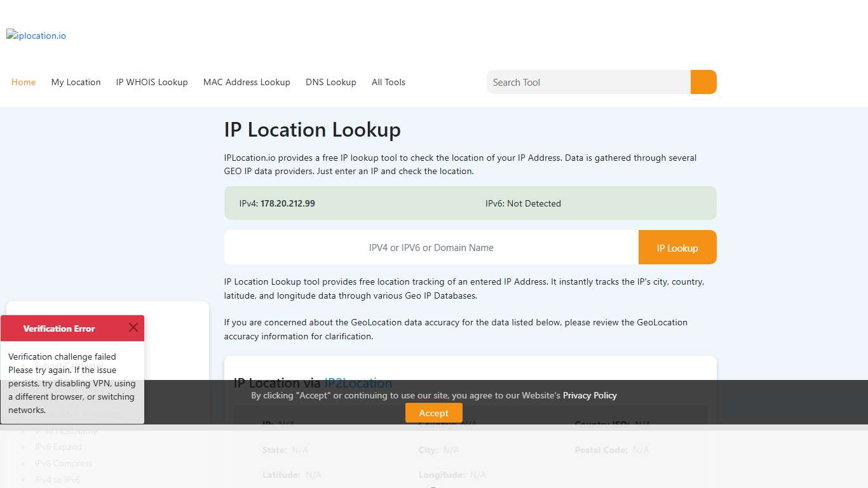
Task: Dismiss the Verification Error popup
Action: [x=133, y=327]
